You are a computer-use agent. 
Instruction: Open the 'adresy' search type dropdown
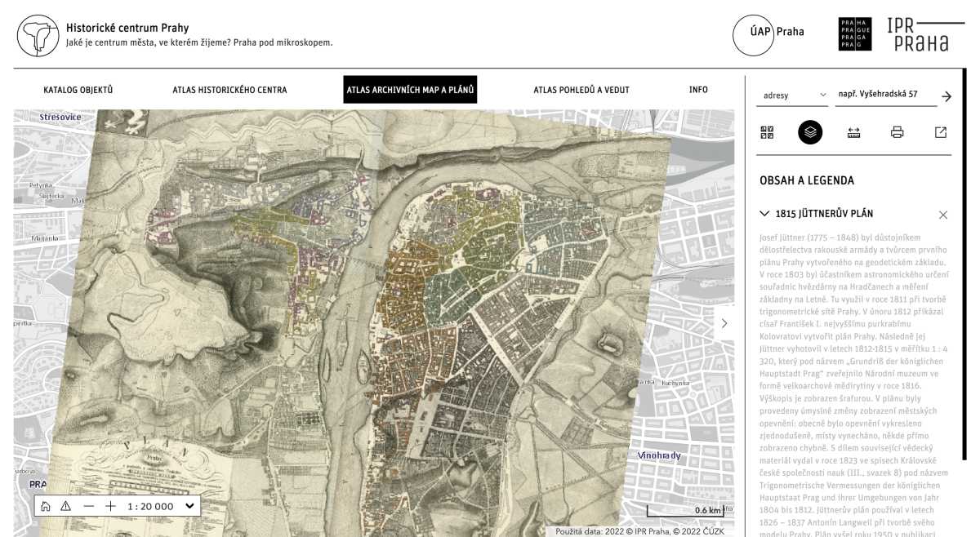coord(794,95)
